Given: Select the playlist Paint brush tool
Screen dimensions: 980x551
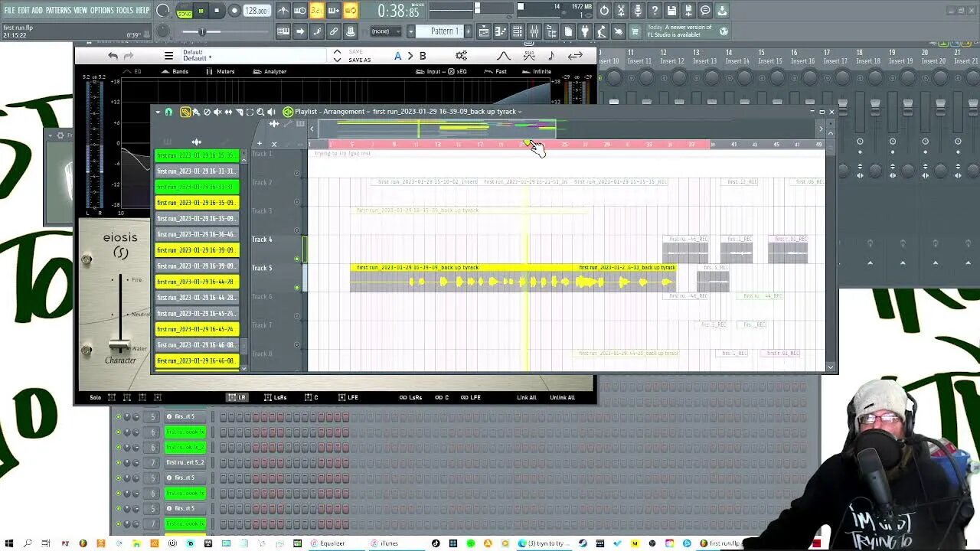Looking at the screenshot, I should (196, 112).
